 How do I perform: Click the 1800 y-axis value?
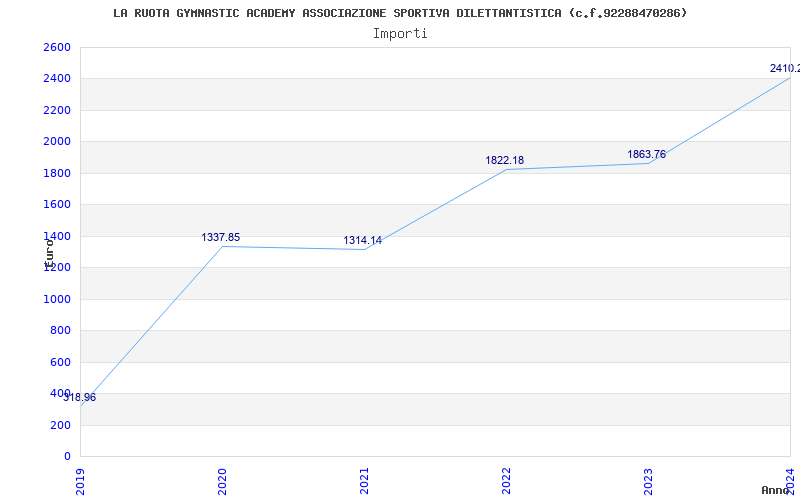[57, 173]
